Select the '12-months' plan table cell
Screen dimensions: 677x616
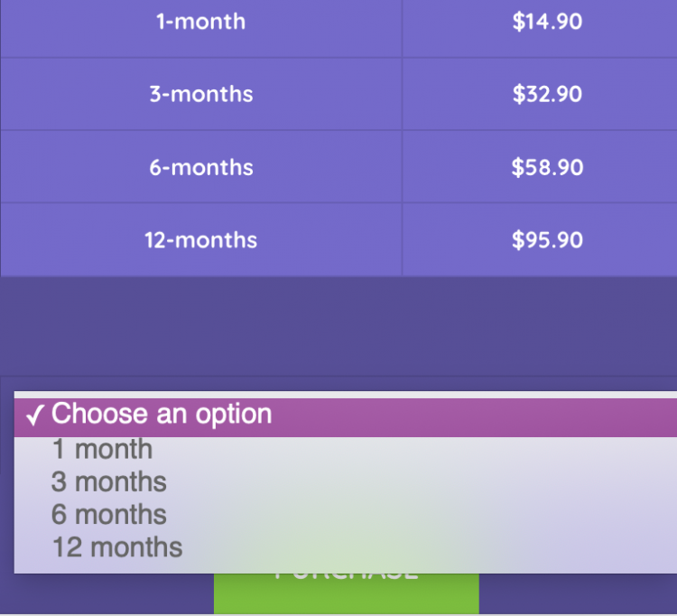[201, 240]
